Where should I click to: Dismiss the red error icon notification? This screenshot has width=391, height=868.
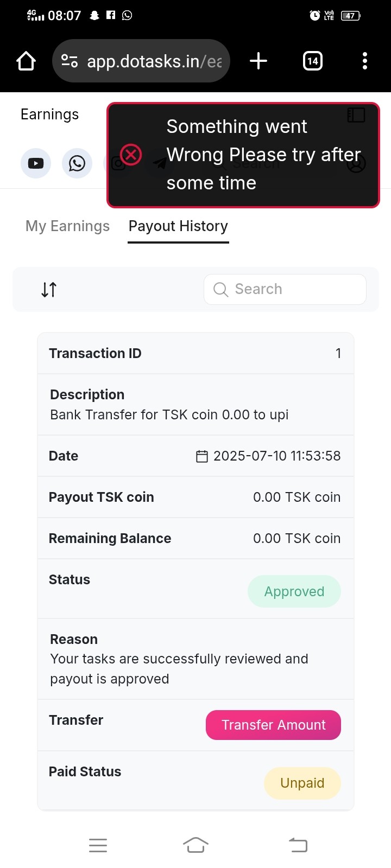pos(131,155)
